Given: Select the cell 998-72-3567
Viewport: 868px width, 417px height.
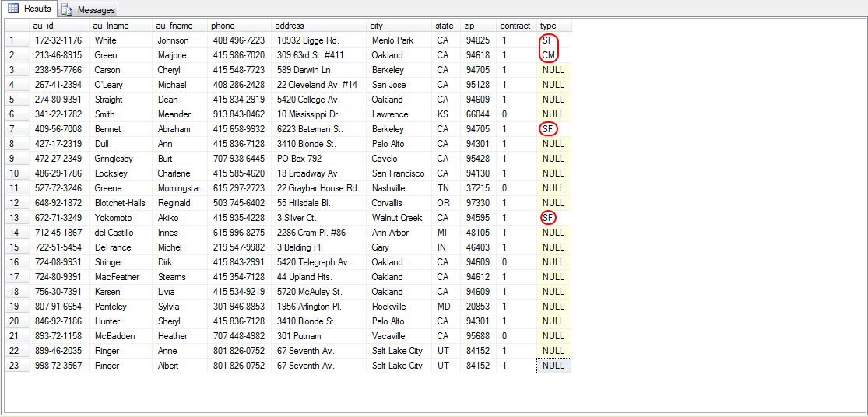Looking at the screenshot, I should pyautogui.click(x=58, y=365).
